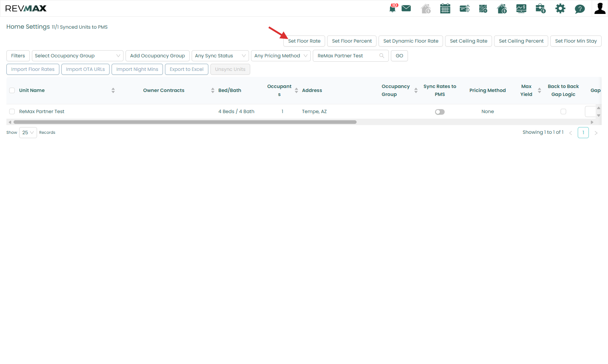Open the monitor chart dollar icon
The height and width of the screenshot is (364, 608).
[521, 8]
